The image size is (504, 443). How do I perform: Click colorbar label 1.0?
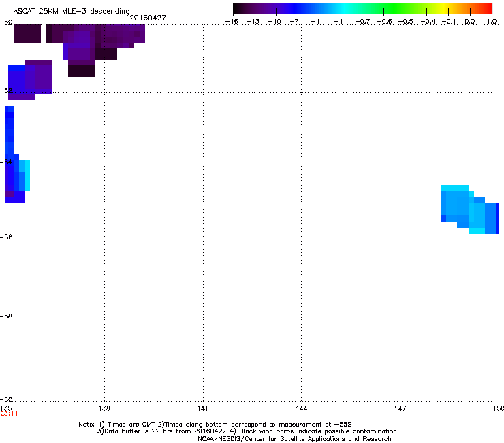pos(492,22)
